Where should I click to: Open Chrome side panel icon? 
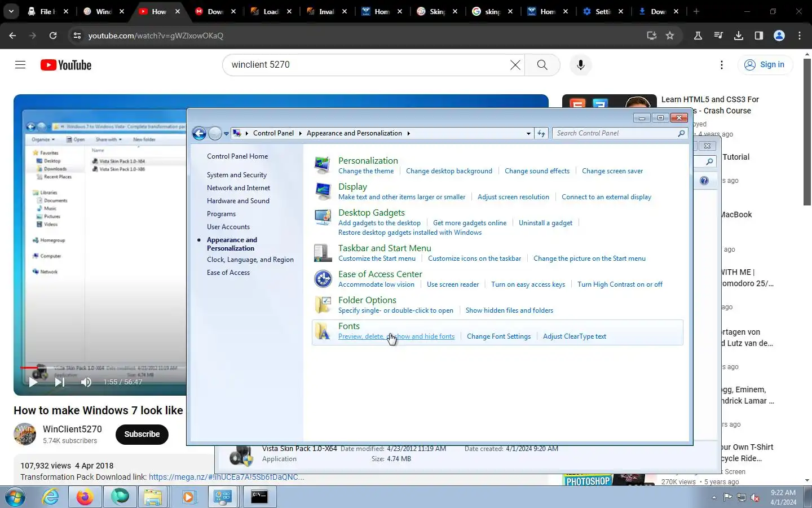pyautogui.click(x=759, y=36)
